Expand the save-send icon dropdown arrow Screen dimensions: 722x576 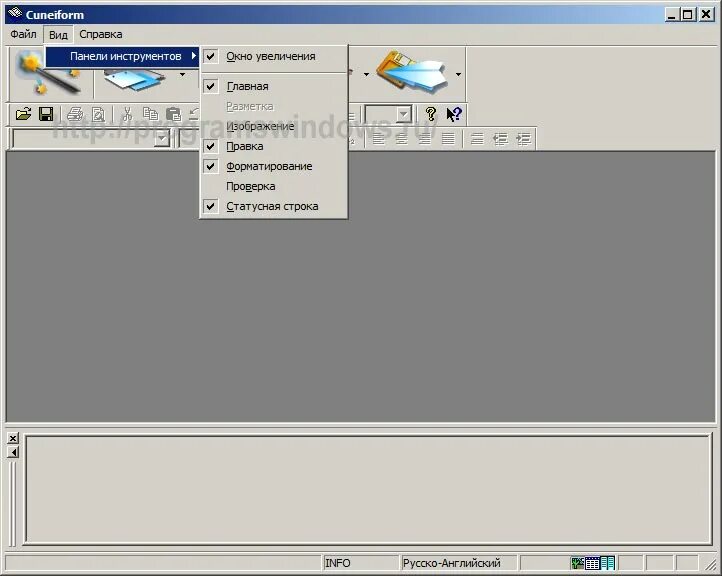458,74
